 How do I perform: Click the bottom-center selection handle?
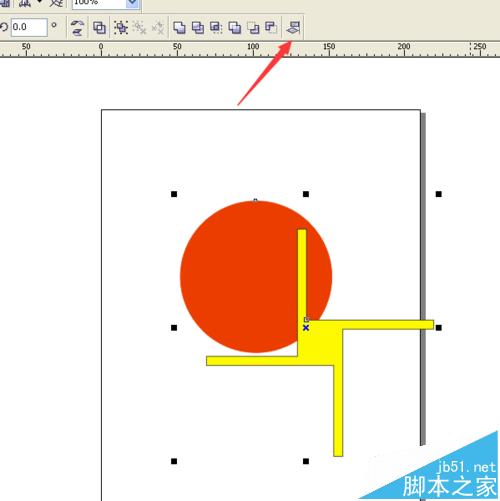(306, 461)
